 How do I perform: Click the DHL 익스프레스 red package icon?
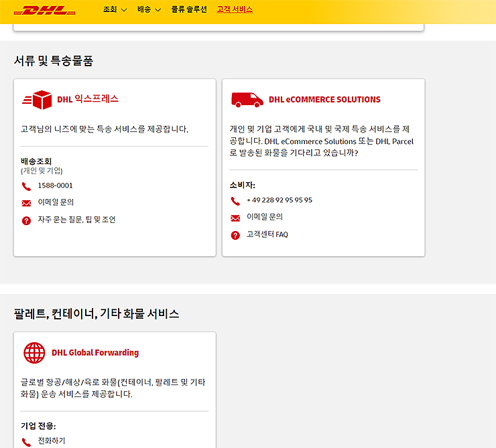click(37, 100)
